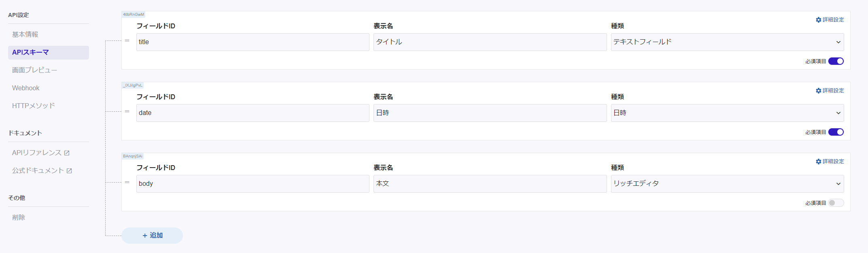Open the 種類 dropdown showing テキストフィールド
The image size is (868, 253).
pos(726,42)
